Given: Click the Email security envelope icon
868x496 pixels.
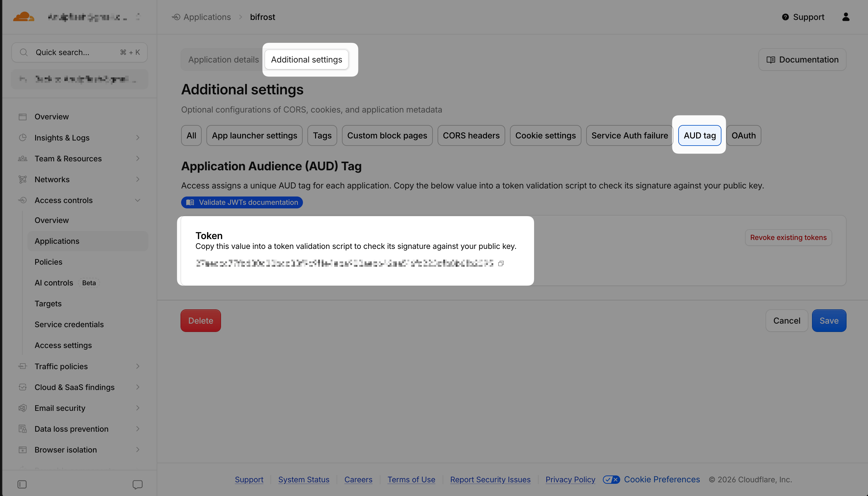Looking at the screenshot, I should [x=23, y=408].
